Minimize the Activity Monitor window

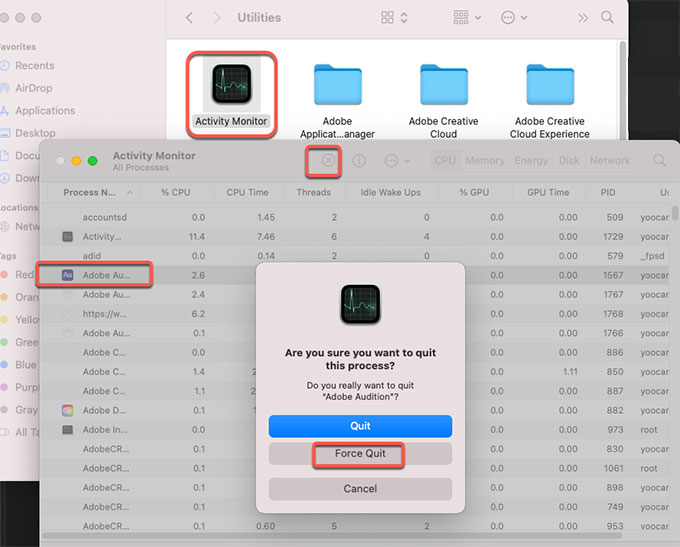tap(76, 161)
